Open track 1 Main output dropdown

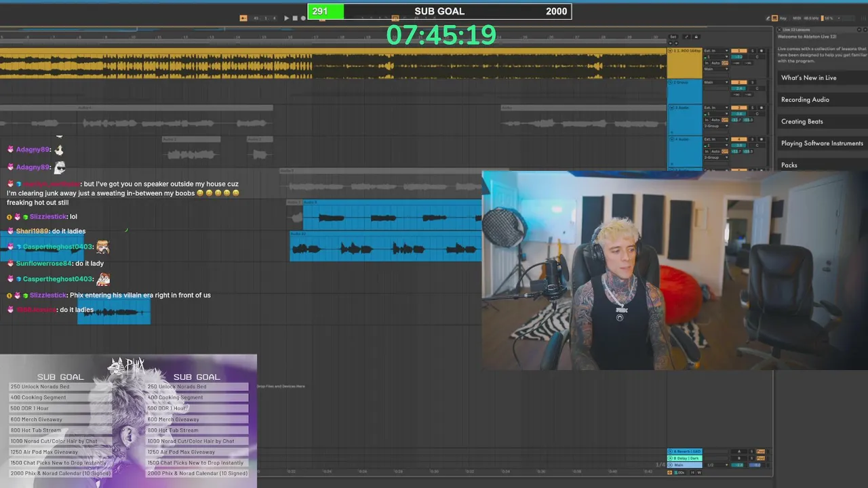(x=716, y=69)
